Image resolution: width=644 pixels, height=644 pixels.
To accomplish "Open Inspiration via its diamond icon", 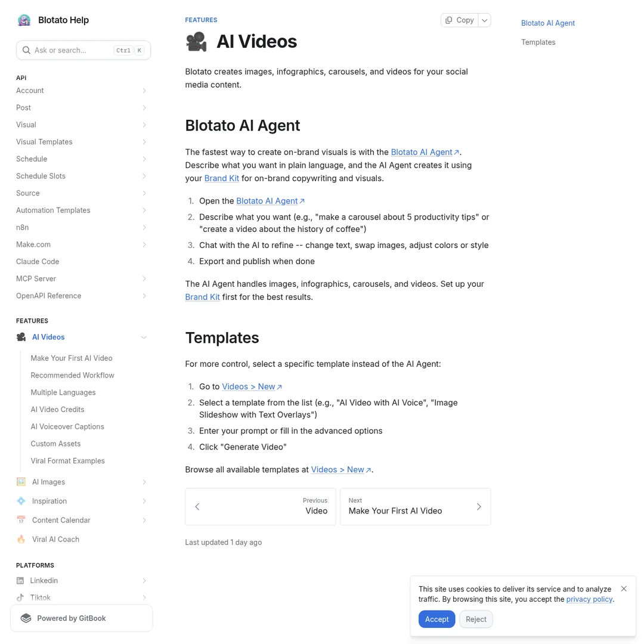I will click(21, 501).
